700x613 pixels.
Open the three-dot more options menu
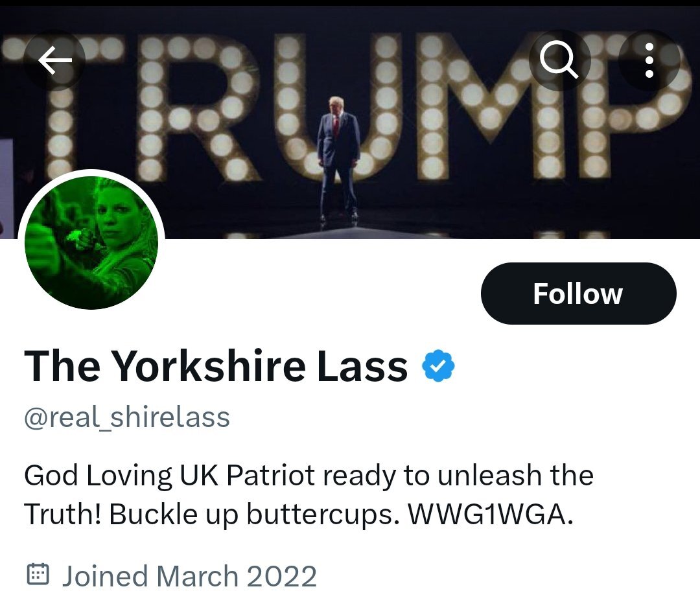(649, 60)
